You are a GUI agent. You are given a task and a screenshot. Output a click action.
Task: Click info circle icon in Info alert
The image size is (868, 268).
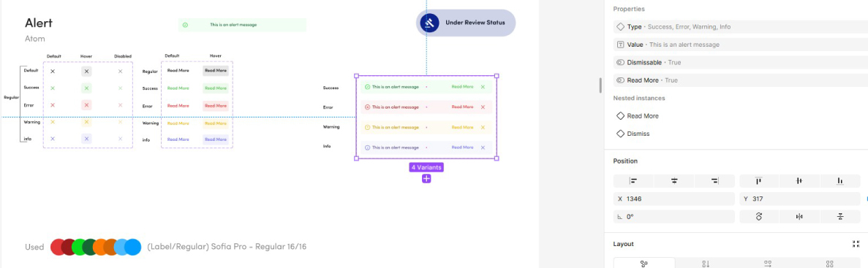(367, 148)
